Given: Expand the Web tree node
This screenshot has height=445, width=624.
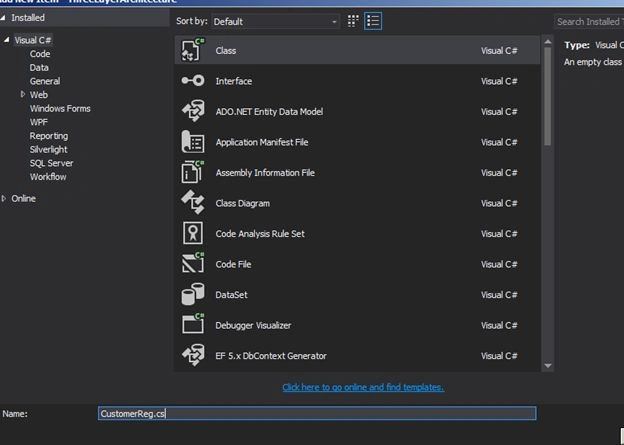Looking at the screenshot, I should [x=23, y=94].
